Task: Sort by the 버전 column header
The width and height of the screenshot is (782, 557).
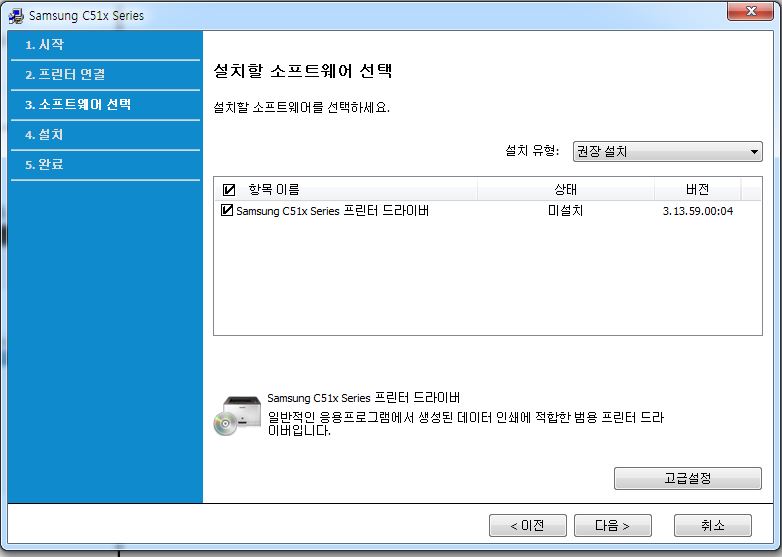Action: click(697, 189)
